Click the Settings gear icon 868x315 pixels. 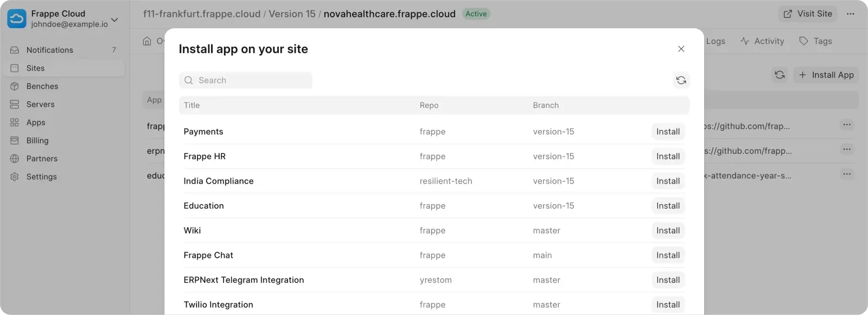[x=15, y=177]
